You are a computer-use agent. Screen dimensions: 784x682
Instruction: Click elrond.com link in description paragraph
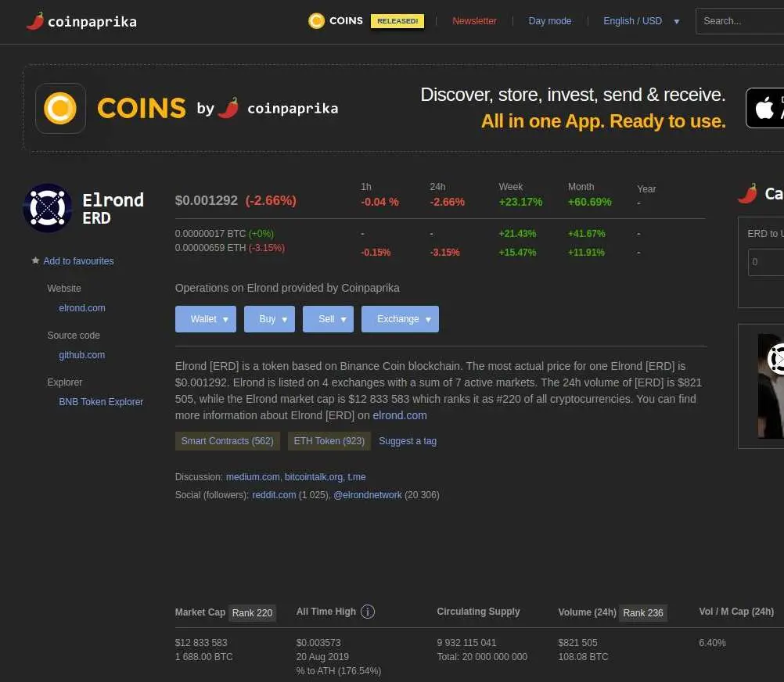pyautogui.click(x=400, y=415)
